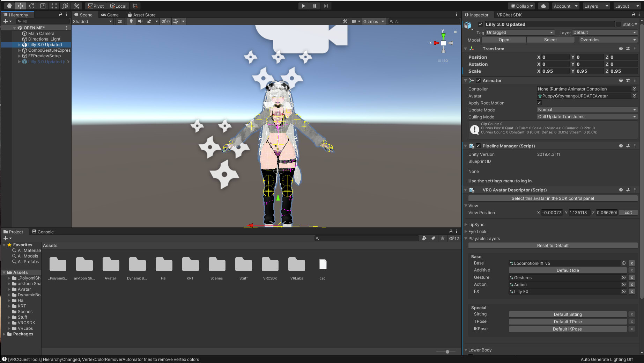The height and width of the screenshot is (363, 644).
Task: Open the Shaded draw mode dropdown
Action: tap(92, 21)
